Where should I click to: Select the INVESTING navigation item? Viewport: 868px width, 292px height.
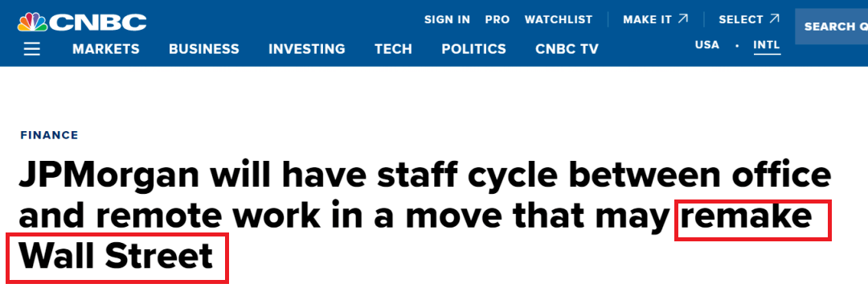tap(307, 49)
